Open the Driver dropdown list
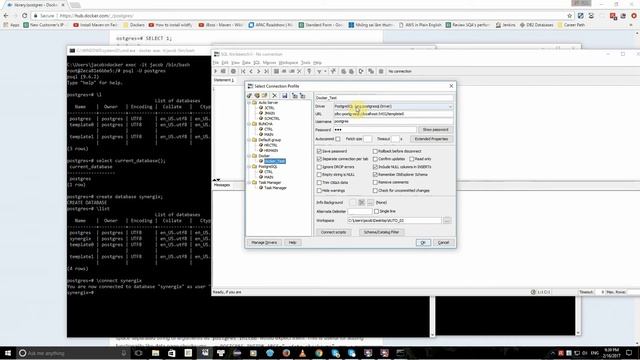The height and width of the screenshot is (360, 640). click(450, 107)
